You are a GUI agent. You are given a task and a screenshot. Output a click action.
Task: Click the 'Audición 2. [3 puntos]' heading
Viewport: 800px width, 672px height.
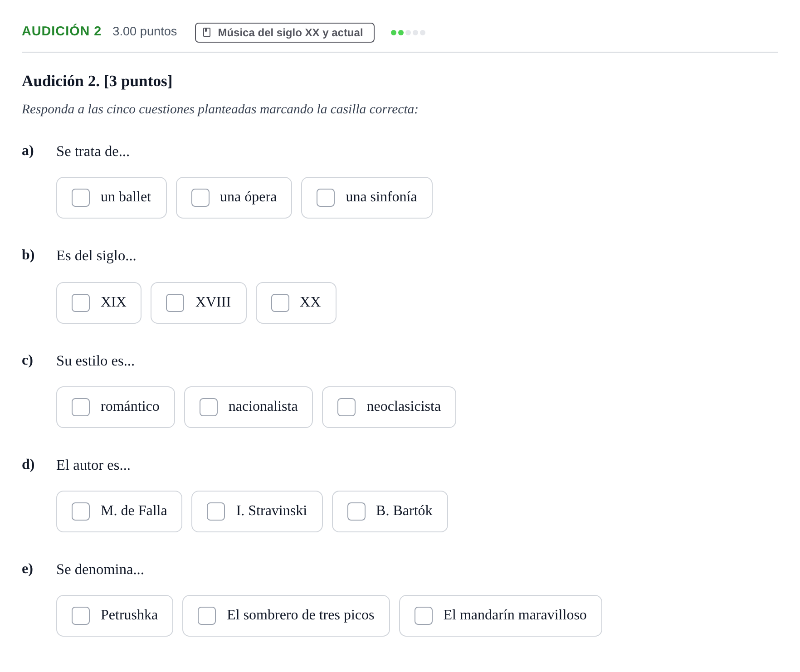(97, 81)
